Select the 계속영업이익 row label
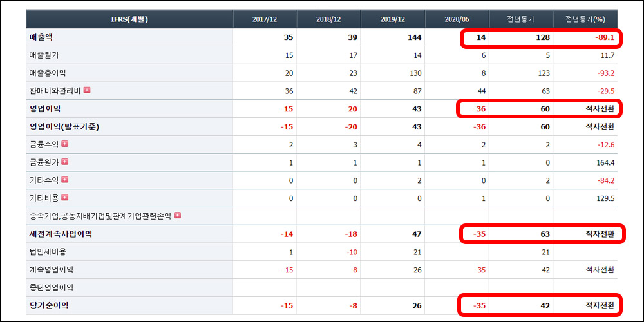The image size is (644, 322). click(52, 270)
